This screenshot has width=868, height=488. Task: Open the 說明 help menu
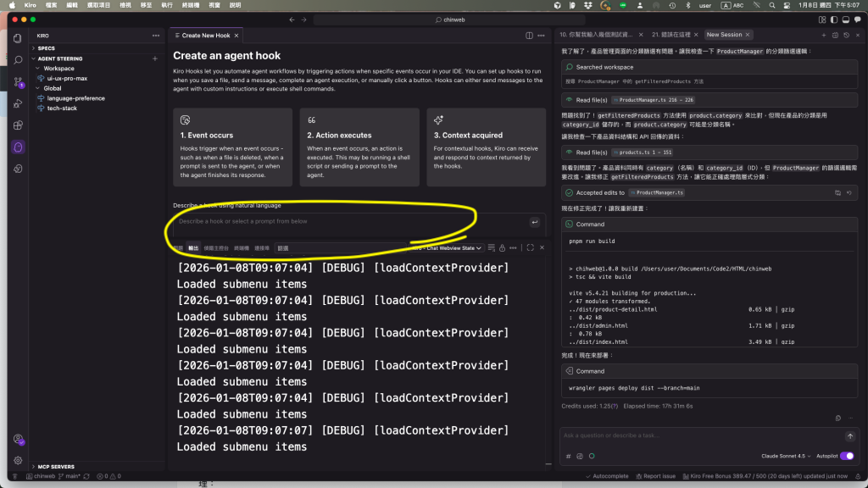click(236, 5)
